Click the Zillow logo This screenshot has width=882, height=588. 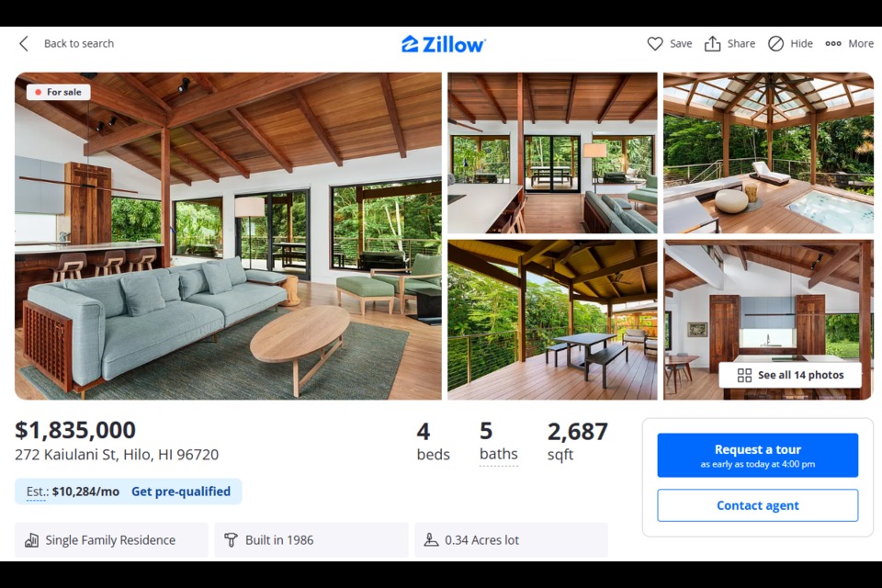tap(443, 44)
